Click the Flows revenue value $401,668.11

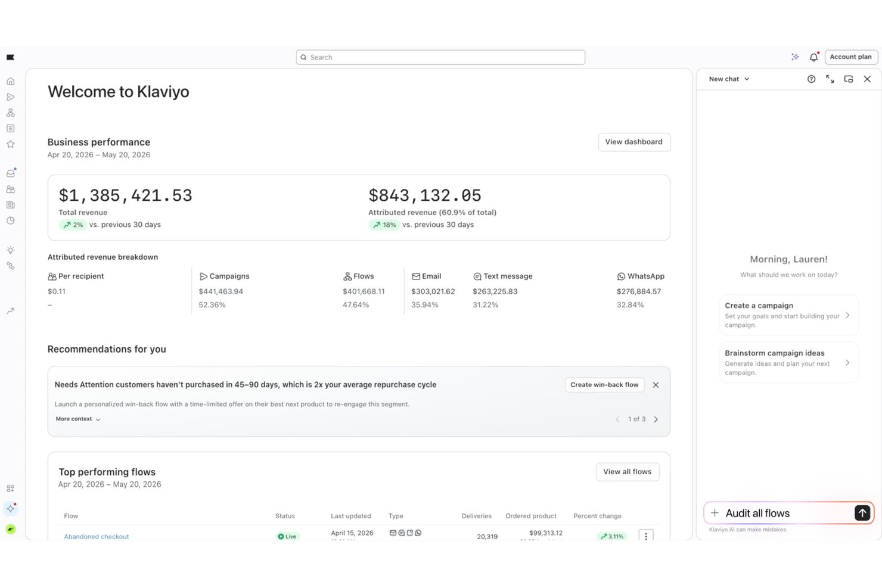(x=364, y=291)
